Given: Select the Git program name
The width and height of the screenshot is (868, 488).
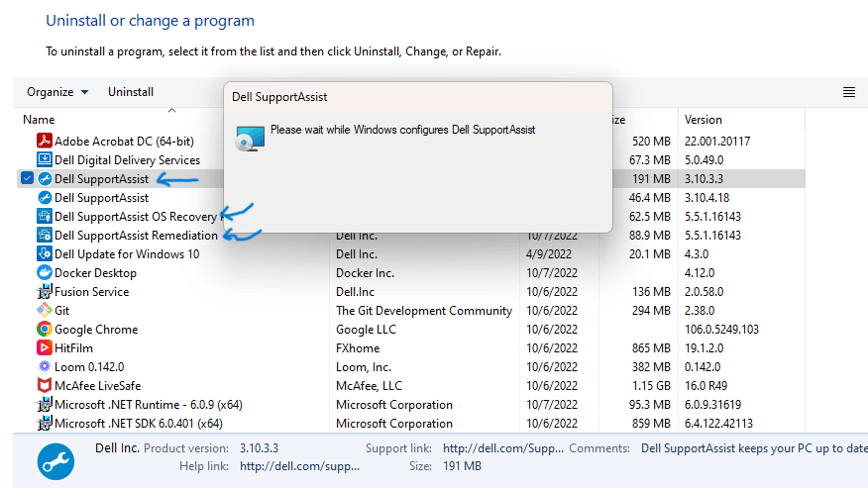Looking at the screenshot, I should (x=62, y=311).
